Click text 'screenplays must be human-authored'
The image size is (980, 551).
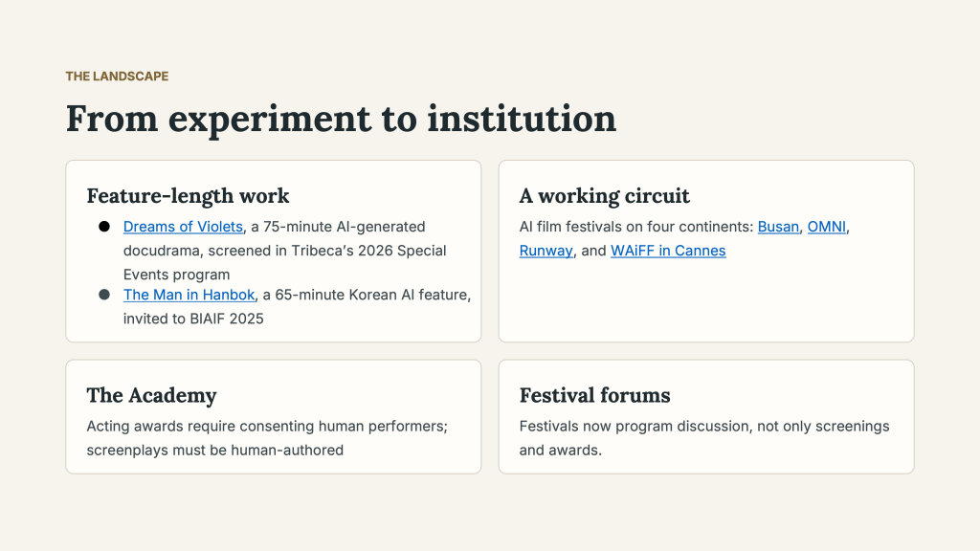(x=215, y=450)
